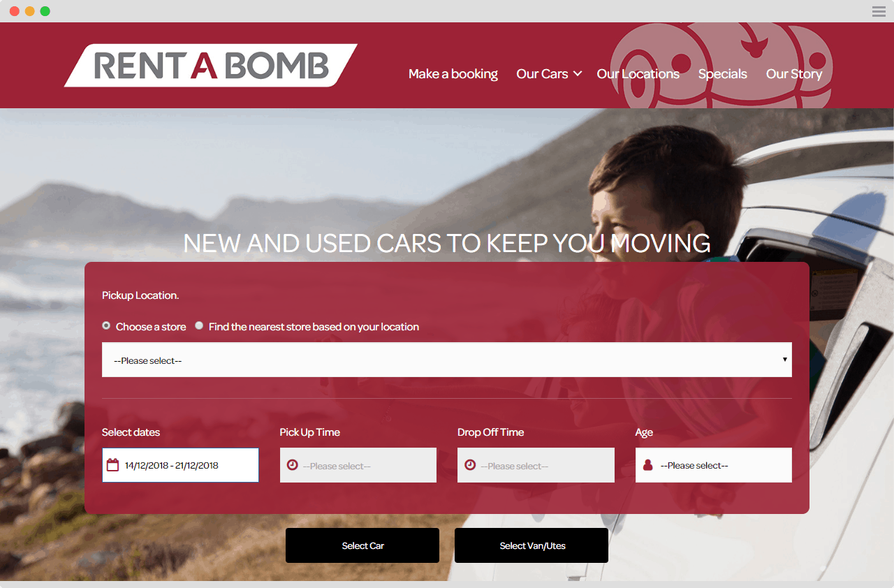
Task: Go to Our Locations in the navigation
Action: pyautogui.click(x=638, y=74)
